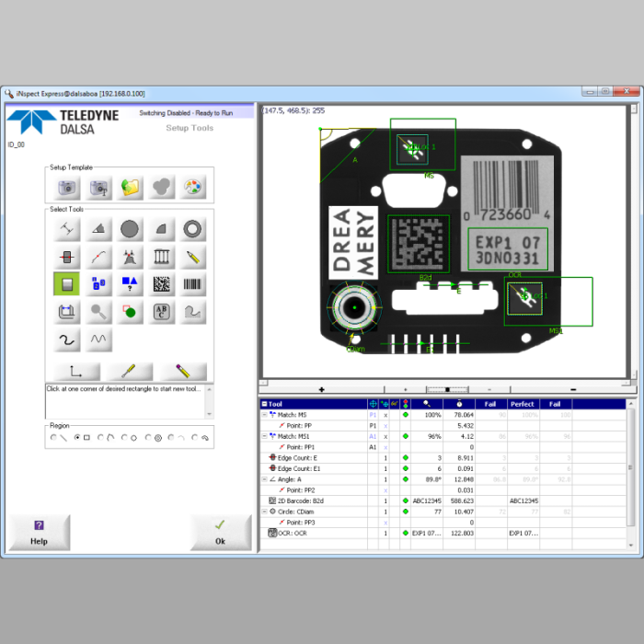644x644 pixels.
Task: Select the yellow pencil tool in the grid
Action: pos(192,257)
